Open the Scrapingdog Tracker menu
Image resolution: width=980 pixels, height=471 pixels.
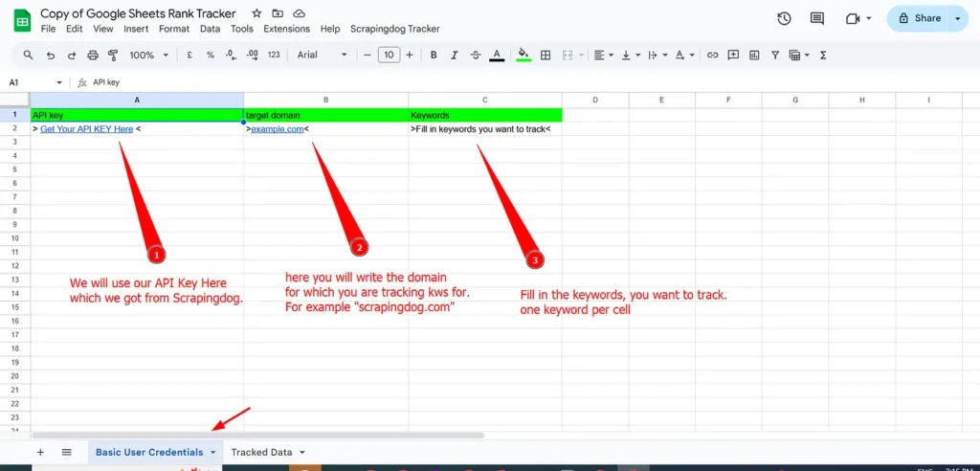point(395,29)
